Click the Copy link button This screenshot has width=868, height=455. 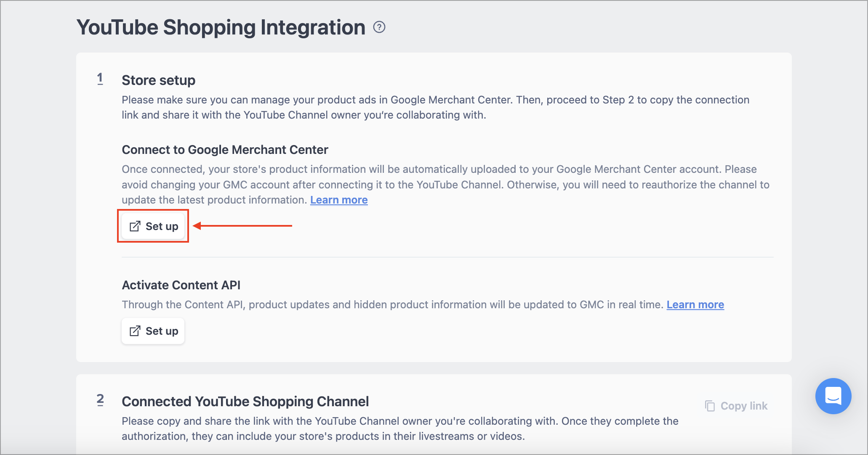pos(736,406)
